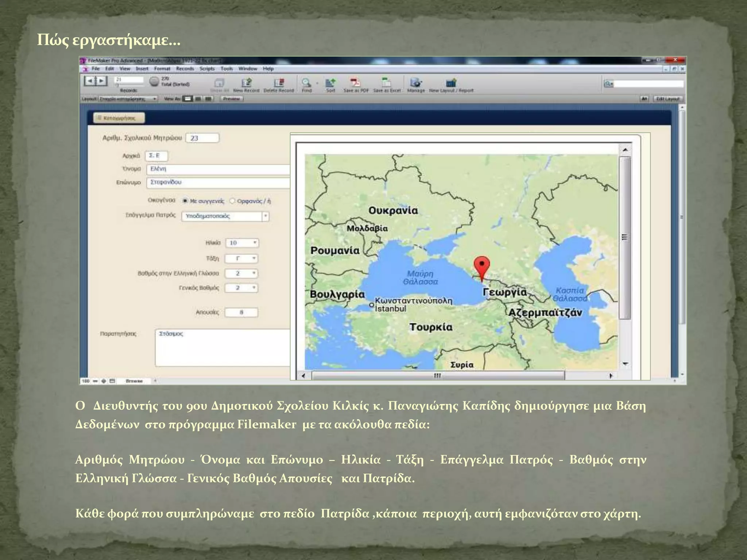Expand the Επάγγελμα Πατρός dropdown
The width and height of the screenshot is (747, 560).
click(266, 216)
